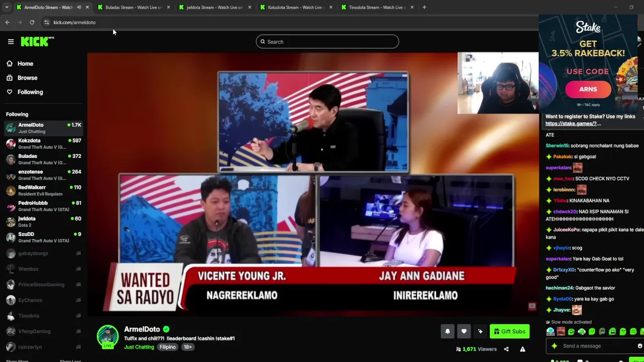644x362 pixels.
Task: Open the stake.games link in chat
Action: click(573, 123)
